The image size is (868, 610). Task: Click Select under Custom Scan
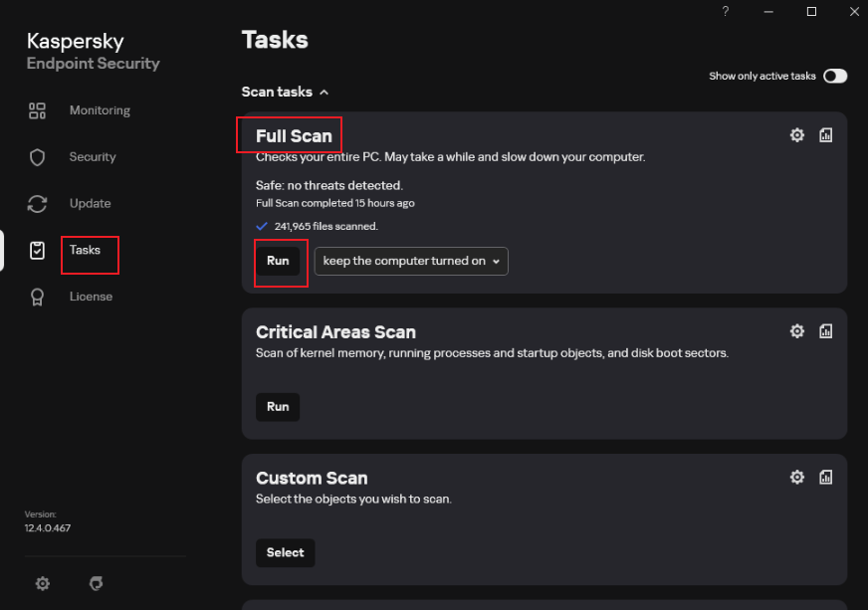(x=285, y=553)
